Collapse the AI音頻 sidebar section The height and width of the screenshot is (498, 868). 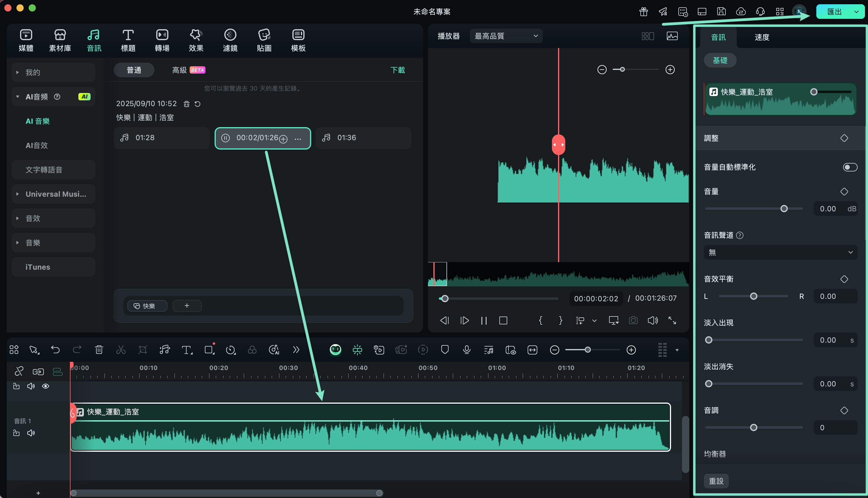(17, 97)
